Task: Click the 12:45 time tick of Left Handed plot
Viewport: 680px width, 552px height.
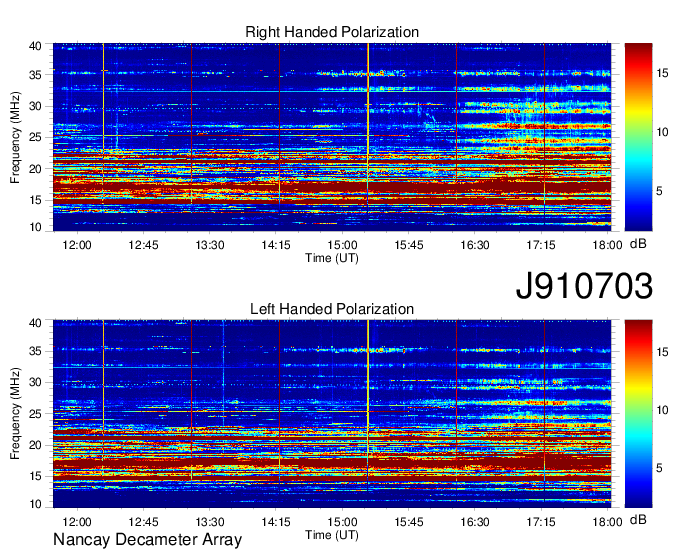Action: 144,522
